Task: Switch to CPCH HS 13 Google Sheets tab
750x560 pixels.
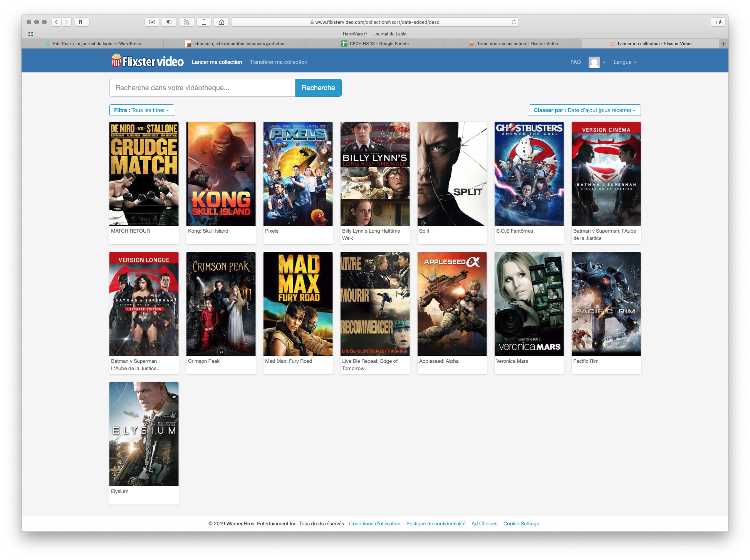Action: (375, 44)
